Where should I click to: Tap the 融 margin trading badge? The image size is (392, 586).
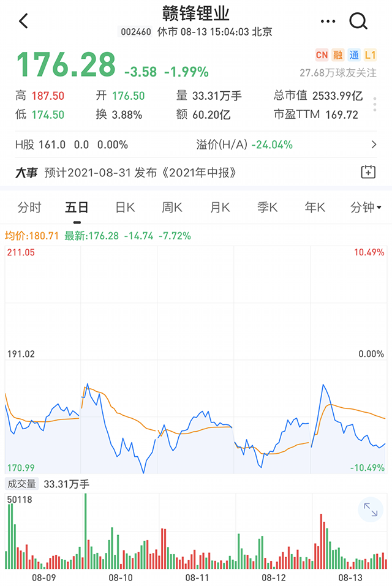[x=338, y=55]
